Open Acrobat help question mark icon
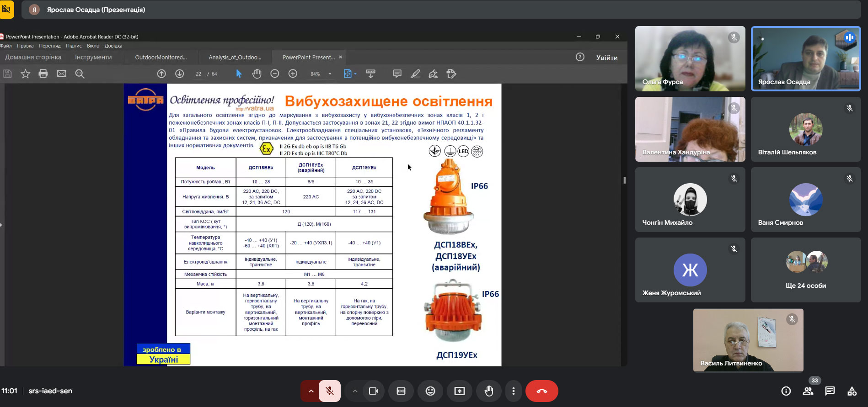868x407 pixels. tap(580, 57)
